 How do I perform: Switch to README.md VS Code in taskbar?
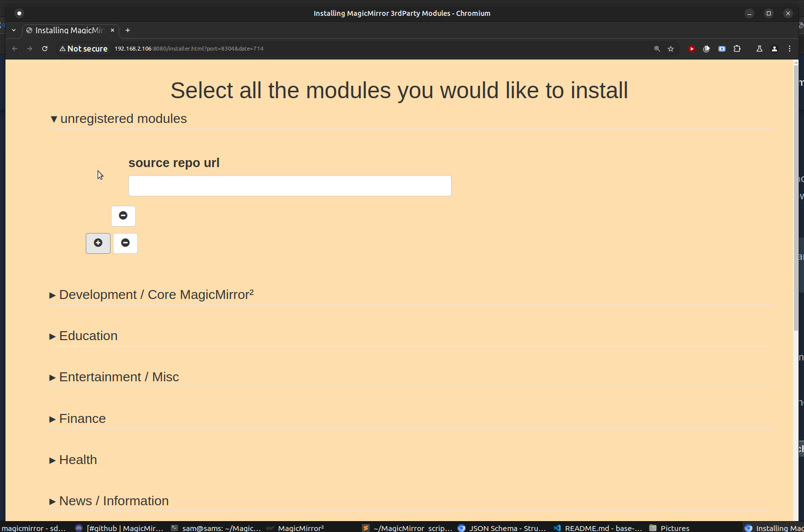(x=597, y=528)
